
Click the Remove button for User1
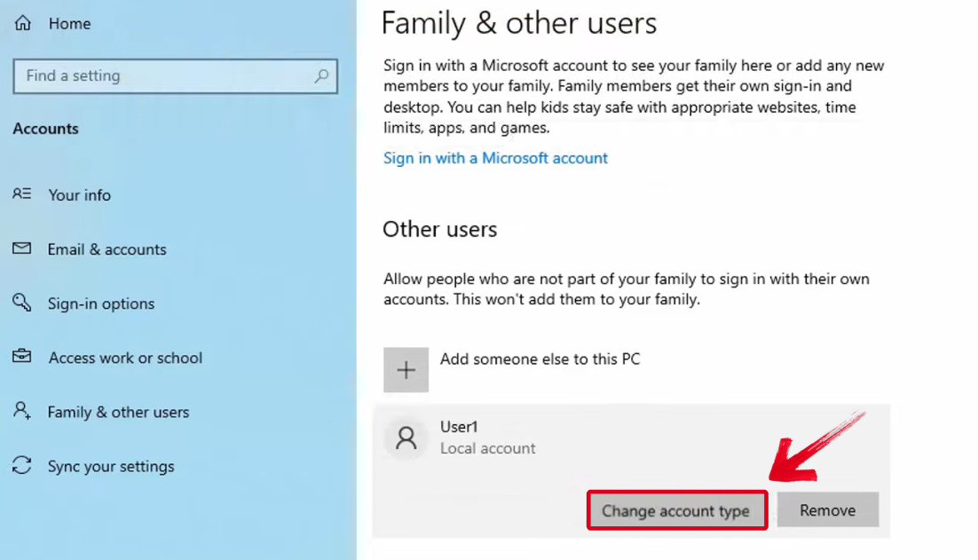click(x=827, y=509)
